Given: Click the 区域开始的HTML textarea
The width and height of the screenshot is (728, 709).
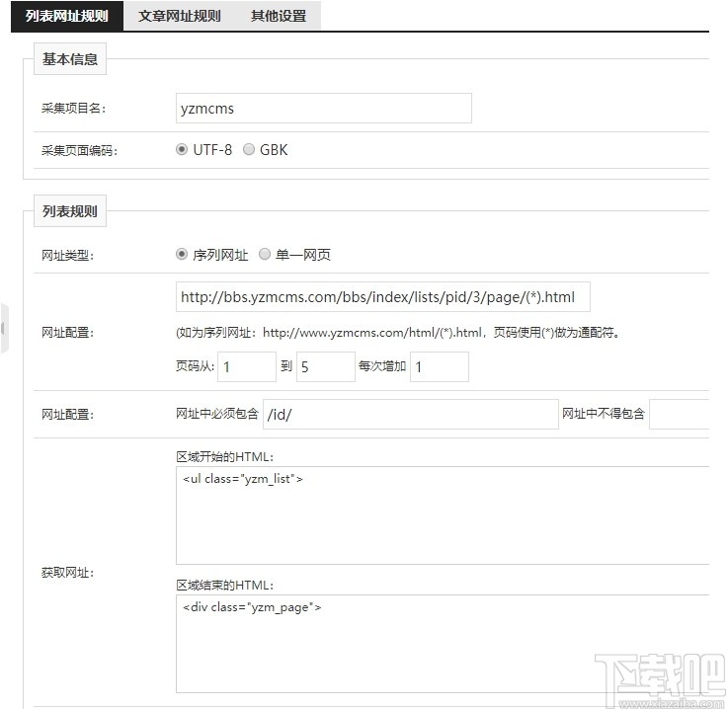Looking at the screenshot, I should point(443,515).
